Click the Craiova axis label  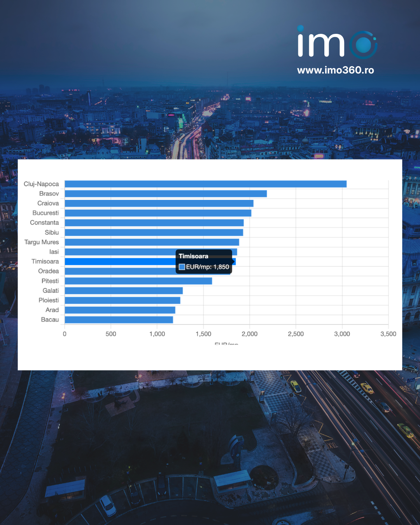48,203
